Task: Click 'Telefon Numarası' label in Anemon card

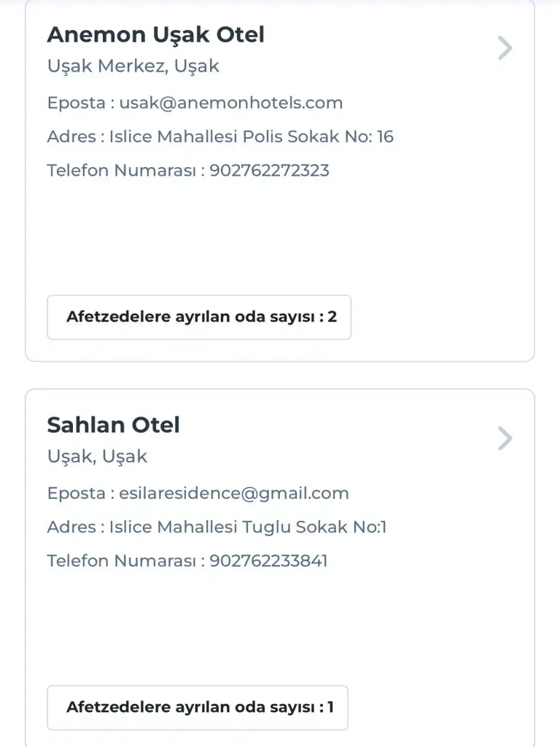Action: click(x=120, y=171)
